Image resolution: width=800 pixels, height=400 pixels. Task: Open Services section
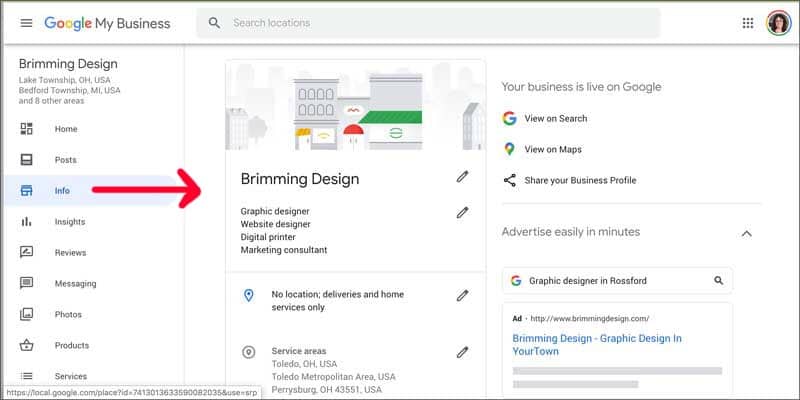(71, 376)
